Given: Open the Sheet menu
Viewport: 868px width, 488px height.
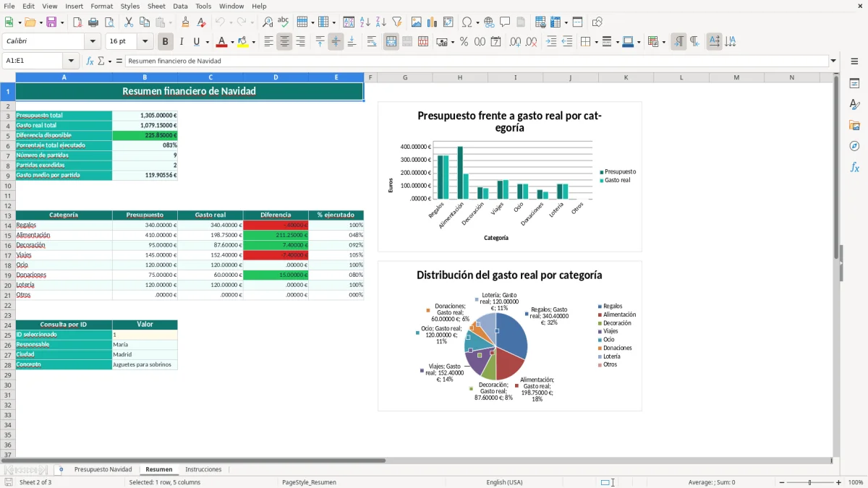Looking at the screenshot, I should point(156,6).
